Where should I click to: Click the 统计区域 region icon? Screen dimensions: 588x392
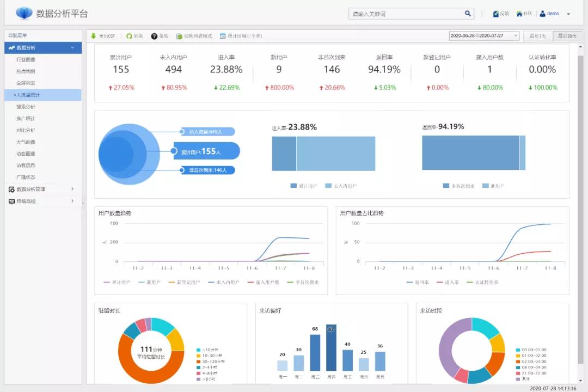(223, 36)
